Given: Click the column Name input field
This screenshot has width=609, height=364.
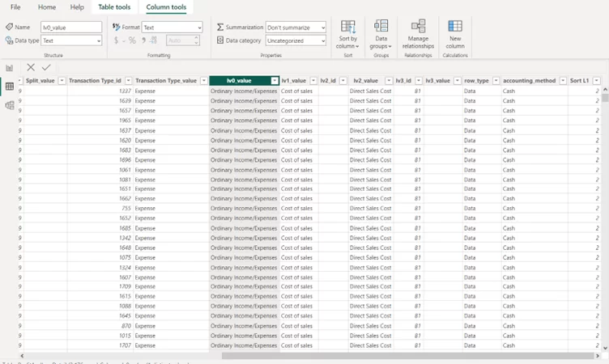Looking at the screenshot, I should pyautogui.click(x=71, y=28).
